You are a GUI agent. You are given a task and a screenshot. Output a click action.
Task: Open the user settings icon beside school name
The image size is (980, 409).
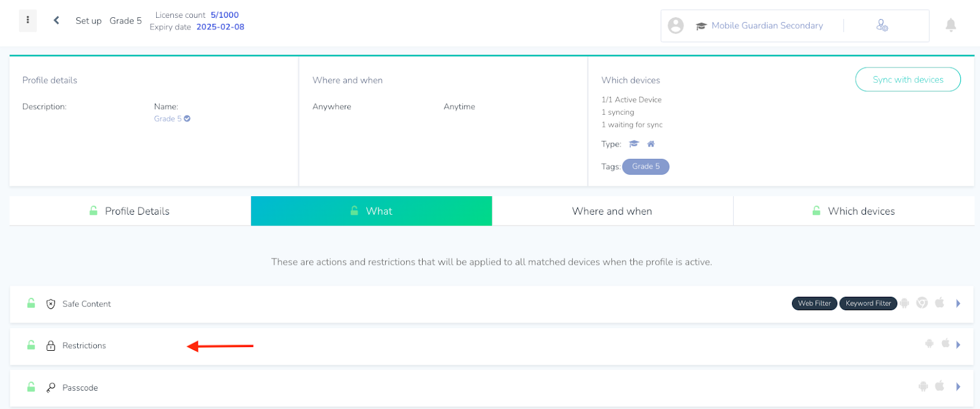(882, 25)
